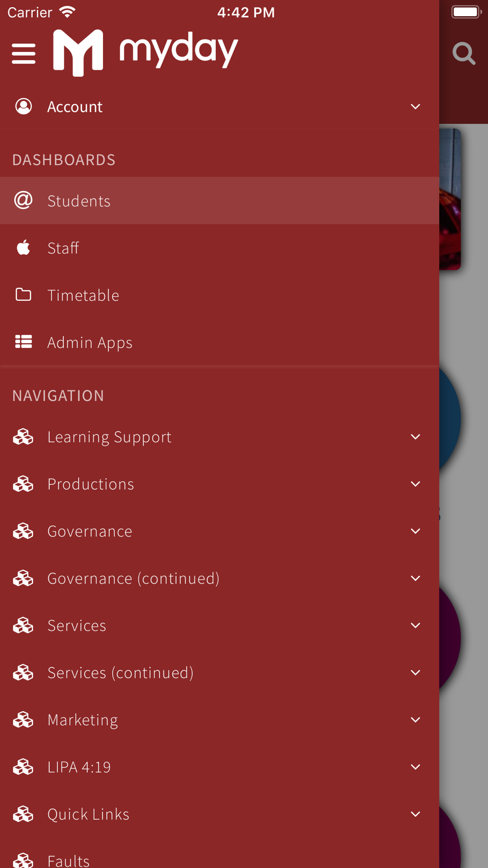
Task: Open the Timetable dashboard
Action: point(220,295)
